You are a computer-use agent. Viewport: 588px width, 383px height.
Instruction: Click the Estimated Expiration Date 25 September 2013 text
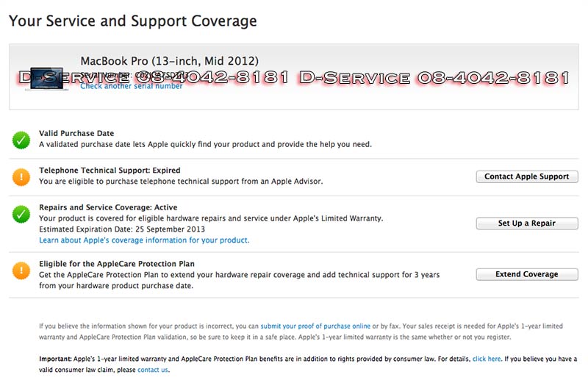tap(122, 229)
